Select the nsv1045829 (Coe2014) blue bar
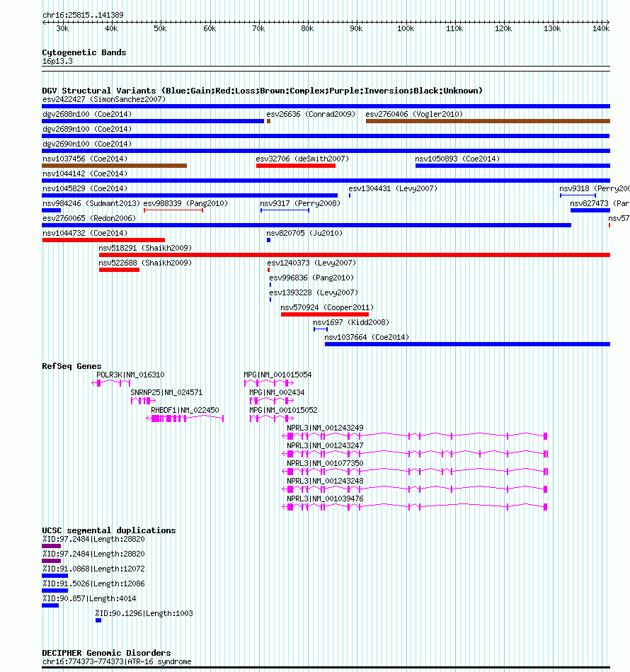The width and height of the screenshot is (630, 672). coord(190,195)
